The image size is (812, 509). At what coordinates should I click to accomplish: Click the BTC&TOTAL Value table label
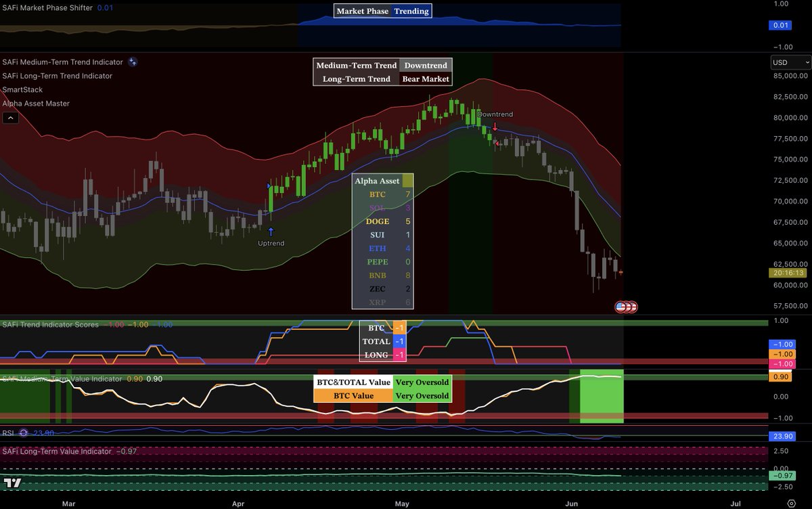pyautogui.click(x=353, y=382)
